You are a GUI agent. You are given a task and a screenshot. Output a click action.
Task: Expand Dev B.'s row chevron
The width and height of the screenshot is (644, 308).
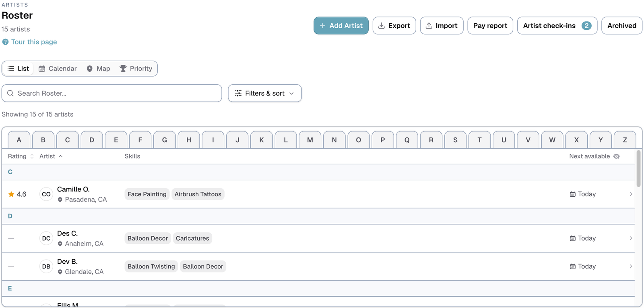(631, 266)
